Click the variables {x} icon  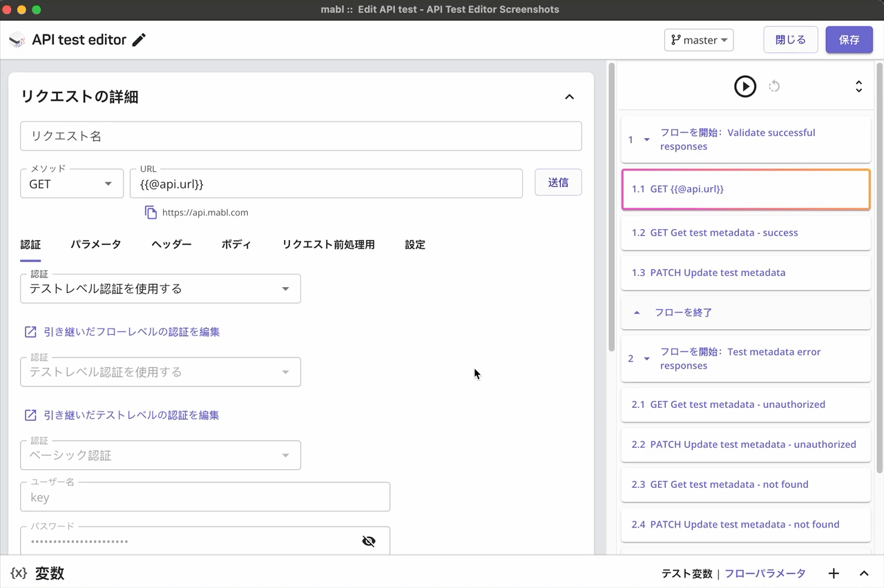[x=19, y=573]
